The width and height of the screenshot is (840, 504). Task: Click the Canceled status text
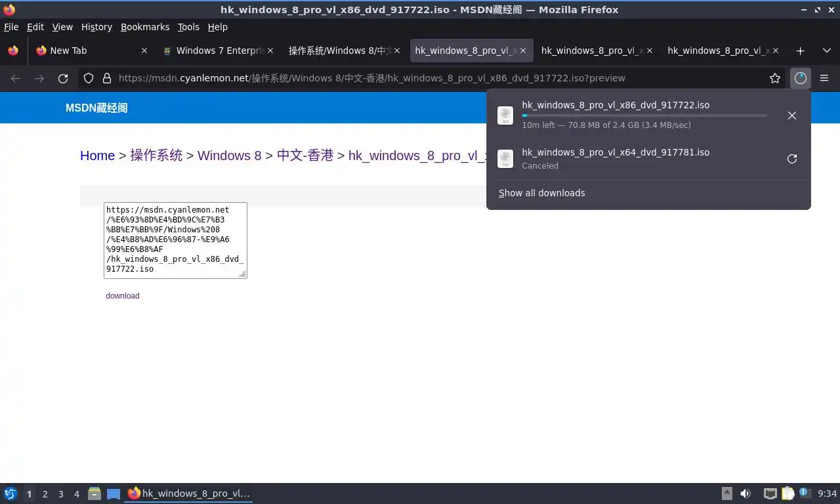coord(540,166)
